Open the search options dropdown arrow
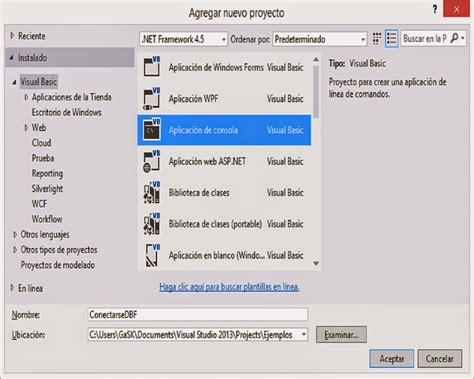The image size is (474, 379). [463, 38]
